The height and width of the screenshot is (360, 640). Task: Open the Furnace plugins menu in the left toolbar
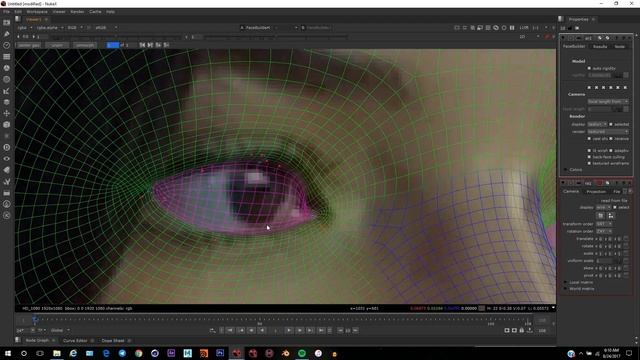click(x=7, y=204)
